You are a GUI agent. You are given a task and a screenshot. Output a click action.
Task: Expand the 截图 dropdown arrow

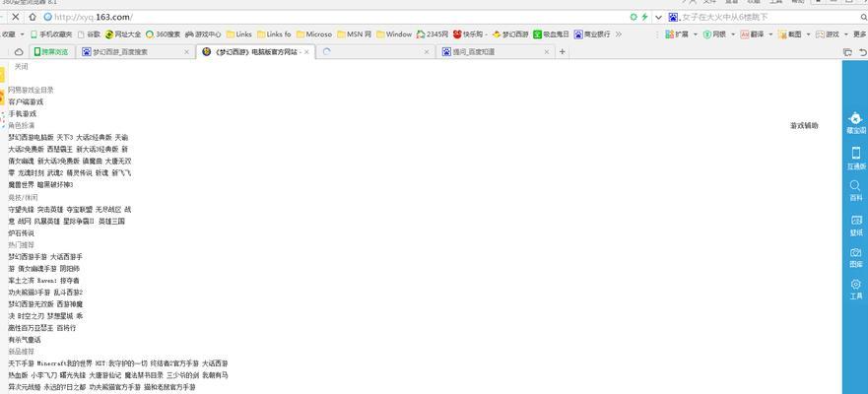tap(808, 34)
